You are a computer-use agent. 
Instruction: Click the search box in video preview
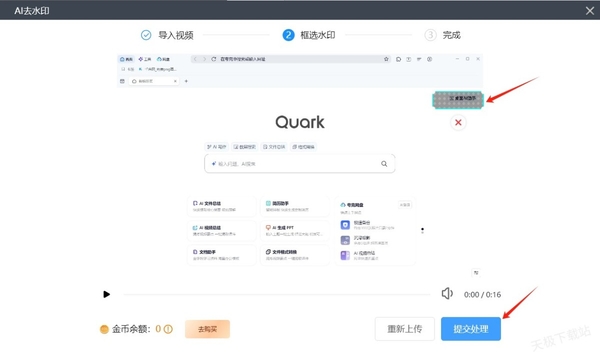tap(300, 164)
